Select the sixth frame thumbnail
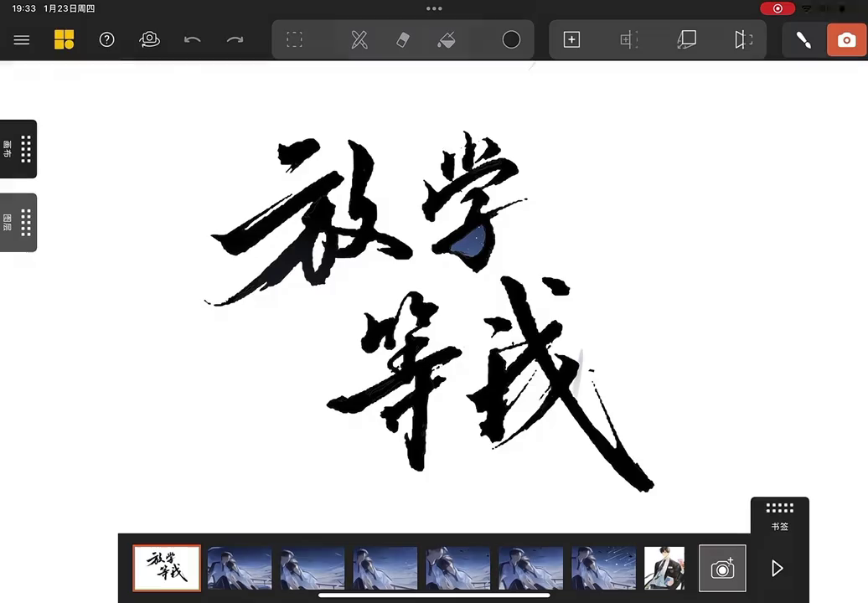The height and width of the screenshot is (603, 868). coord(531,568)
